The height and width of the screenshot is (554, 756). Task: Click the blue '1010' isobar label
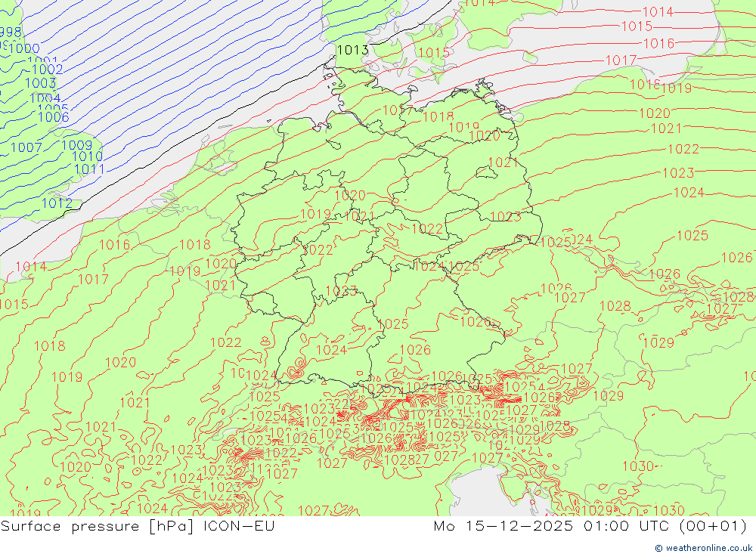coord(87,156)
